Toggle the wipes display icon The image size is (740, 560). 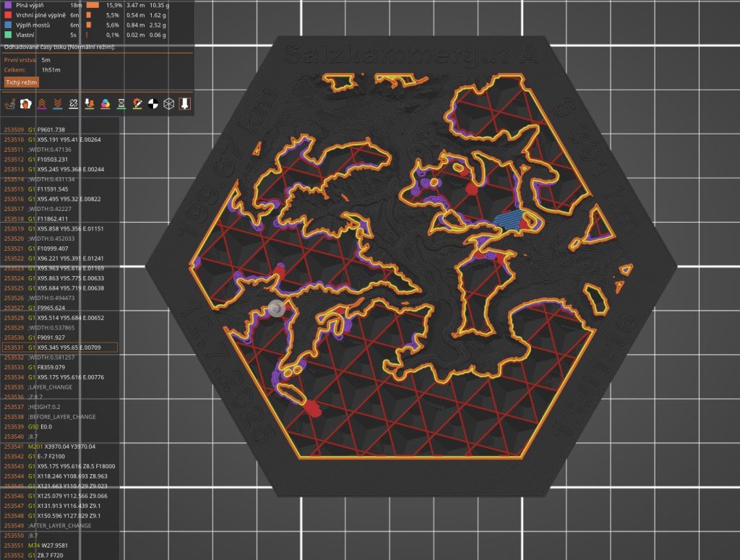point(25,105)
